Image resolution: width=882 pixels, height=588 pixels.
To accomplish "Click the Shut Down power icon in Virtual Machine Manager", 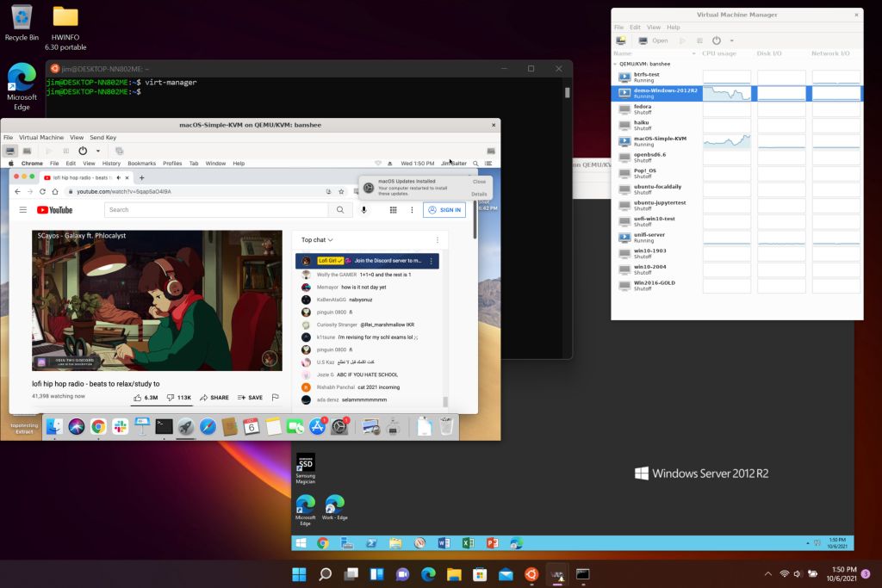I will [x=716, y=40].
